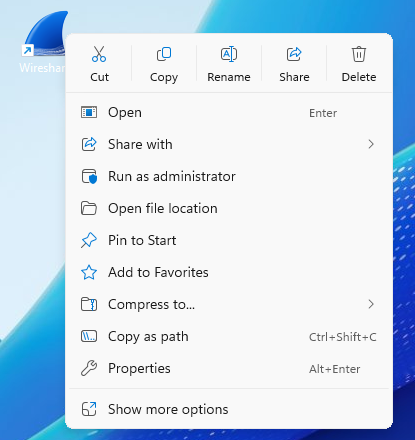This screenshot has height=440, width=415.
Task: Click the Wireshark shortcut name label
Action: 42,68
